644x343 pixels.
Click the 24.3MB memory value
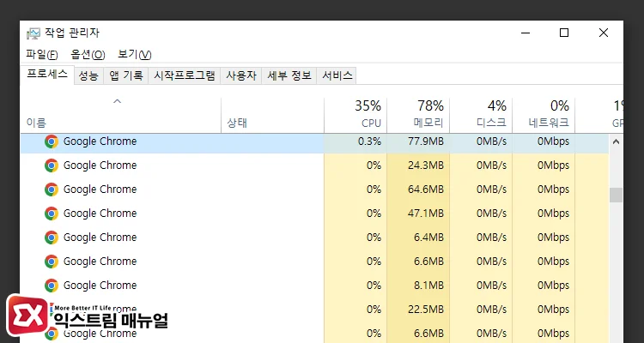426,165
